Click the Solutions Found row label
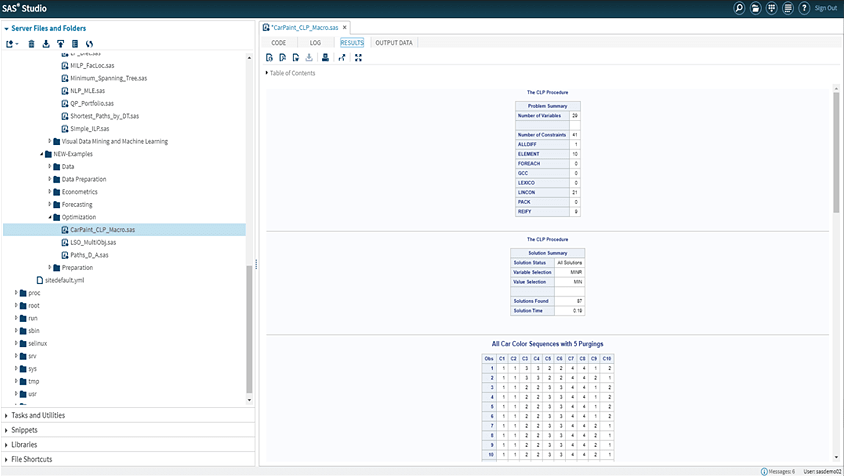Image resolution: width=844 pixels, height=476 pixels. 531,301
